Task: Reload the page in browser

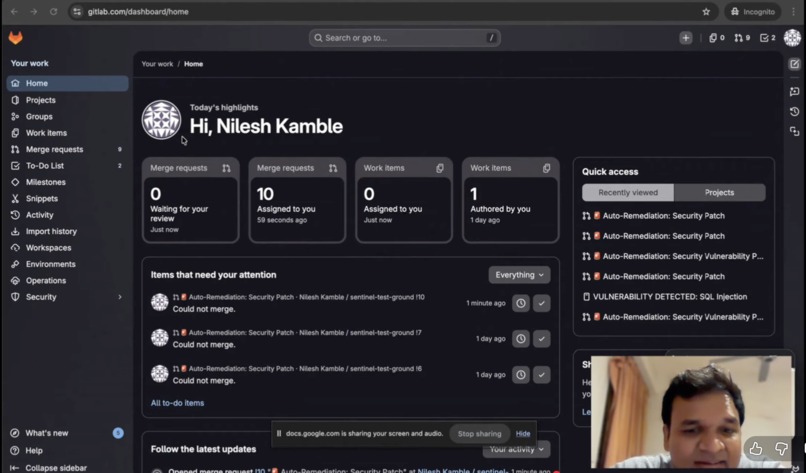Action: coord(53,11)
